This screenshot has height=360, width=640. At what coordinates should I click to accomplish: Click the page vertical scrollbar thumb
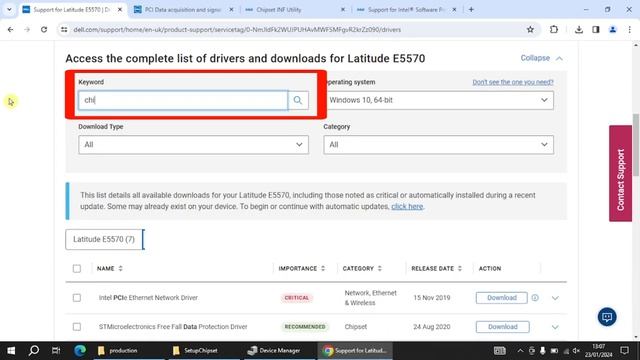(636, 145)
